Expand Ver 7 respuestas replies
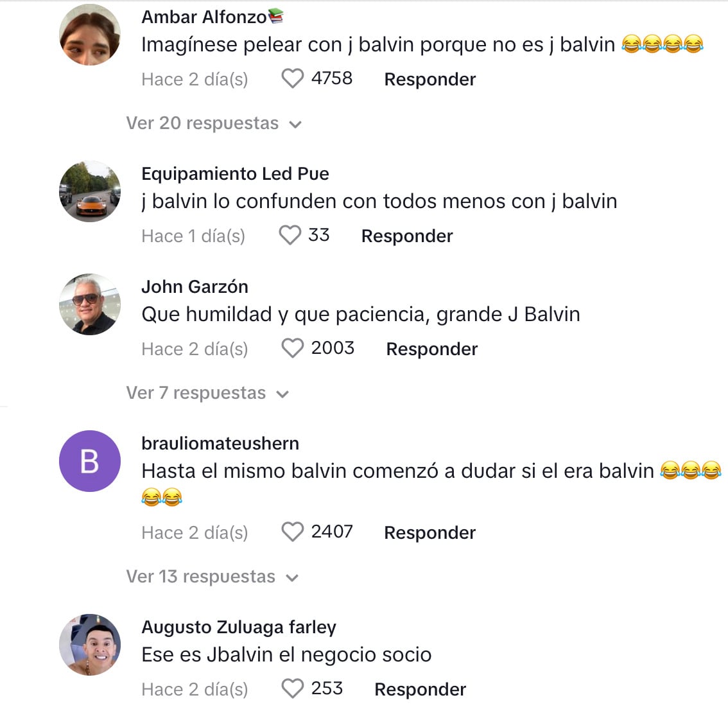The image size is (728, 718). (207, 393)
